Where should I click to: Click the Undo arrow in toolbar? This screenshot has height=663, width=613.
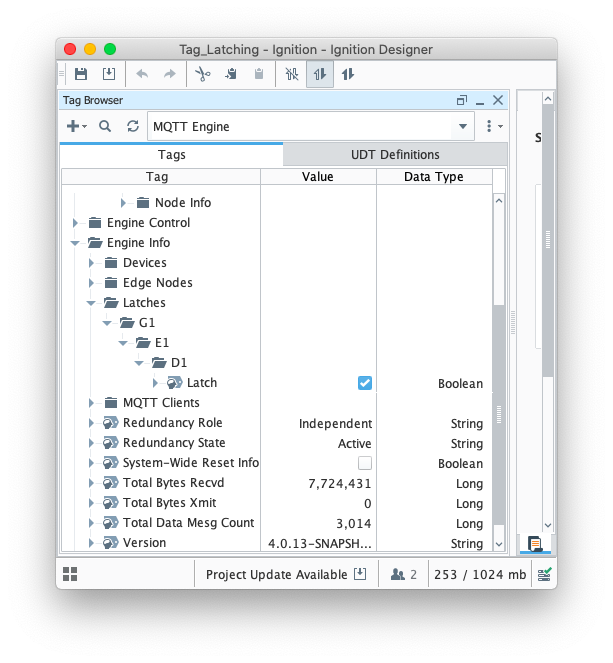(142, 74)
